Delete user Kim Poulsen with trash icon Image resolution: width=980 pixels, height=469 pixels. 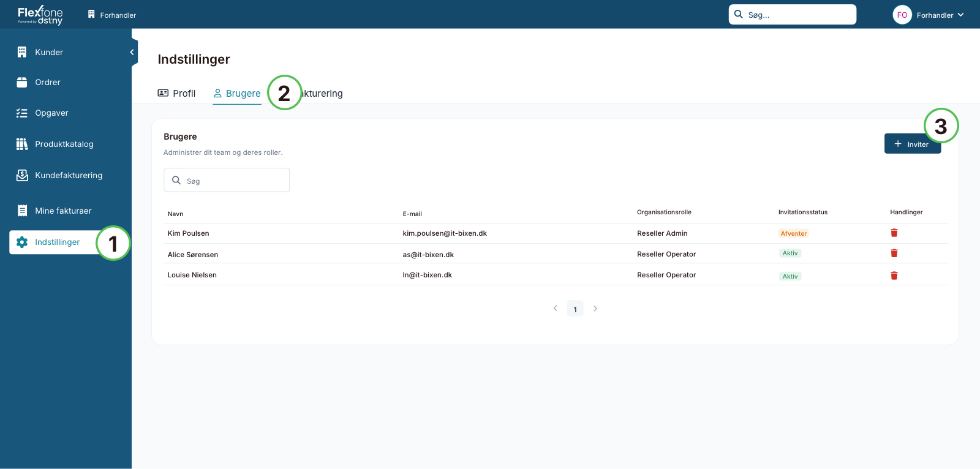894,233
